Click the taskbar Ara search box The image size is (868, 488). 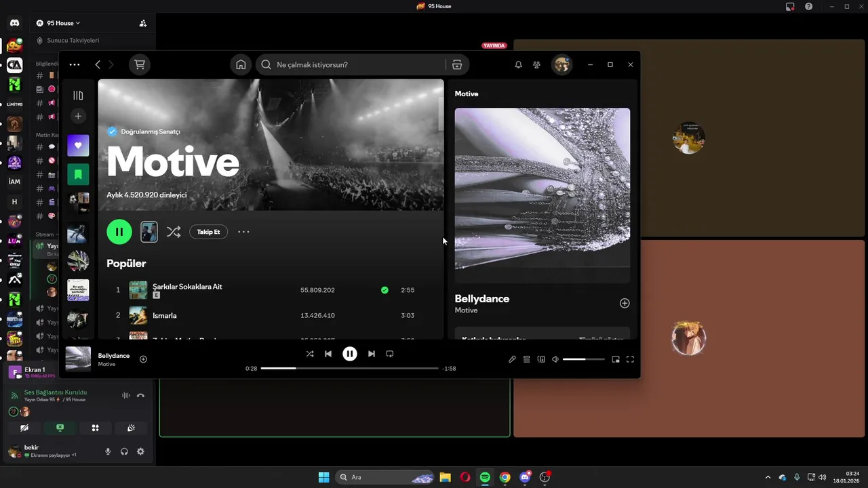pyautogui.click(x=384, y=477)
